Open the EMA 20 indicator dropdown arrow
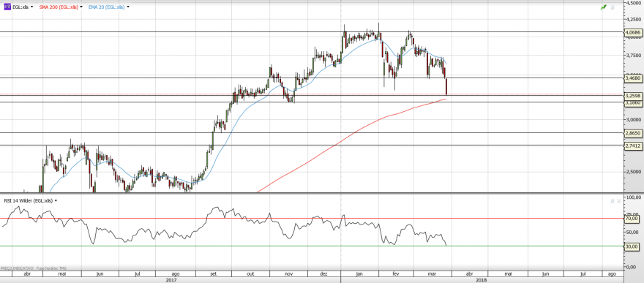Viewport: 644px width, 283px height. coord(128,7)
